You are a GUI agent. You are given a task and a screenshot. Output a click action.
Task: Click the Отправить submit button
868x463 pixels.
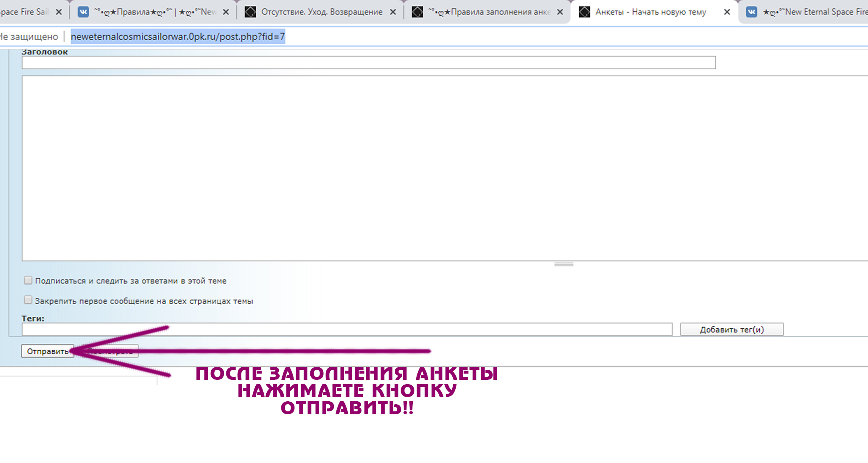pos(47,351)
